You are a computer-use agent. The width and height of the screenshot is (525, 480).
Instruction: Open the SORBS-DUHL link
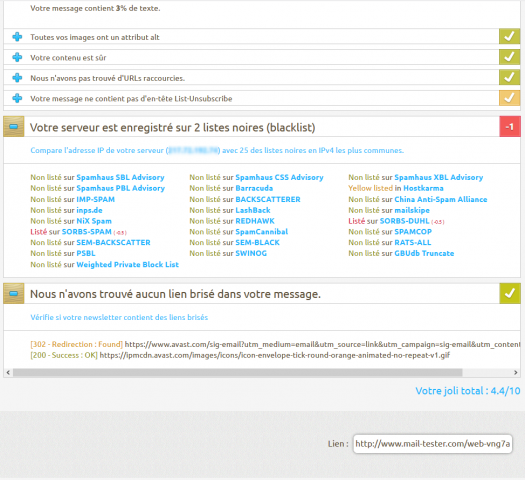(404, 221)
